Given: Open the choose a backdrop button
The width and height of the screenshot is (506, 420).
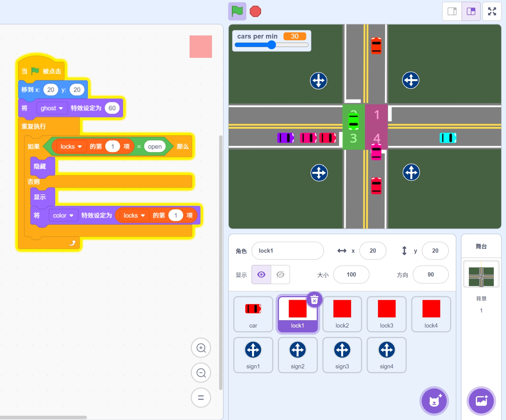Looking at the screenshot, I should click(481, 401).
